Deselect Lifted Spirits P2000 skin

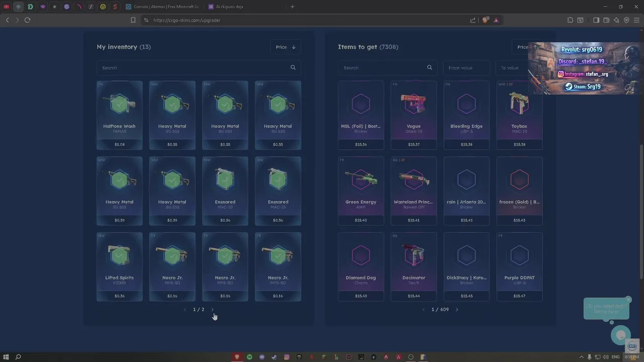click(119, 266)
